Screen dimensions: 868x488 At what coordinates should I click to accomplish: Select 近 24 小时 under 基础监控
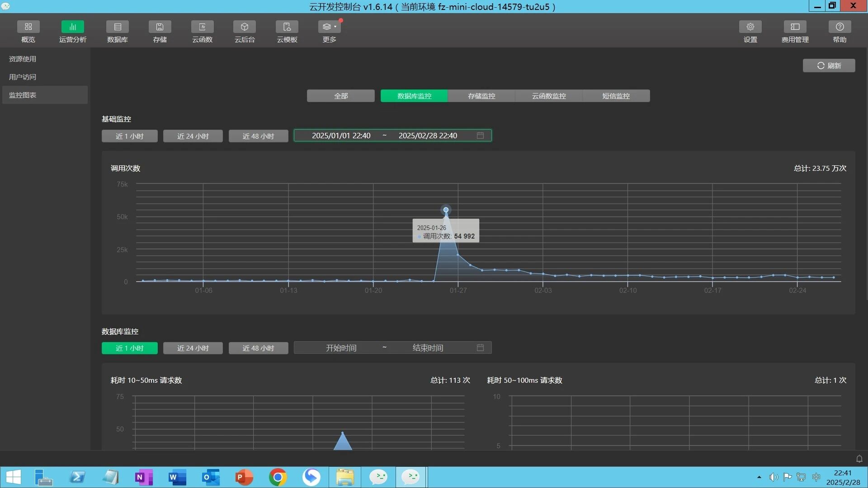pyautogui.click(x=193, y=136)
